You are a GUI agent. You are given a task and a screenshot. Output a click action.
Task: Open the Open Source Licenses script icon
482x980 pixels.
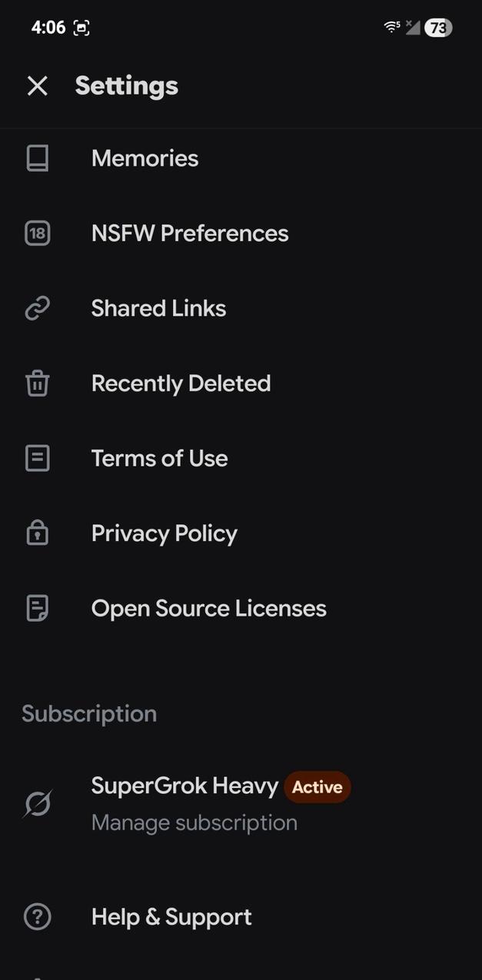point(37,607)
